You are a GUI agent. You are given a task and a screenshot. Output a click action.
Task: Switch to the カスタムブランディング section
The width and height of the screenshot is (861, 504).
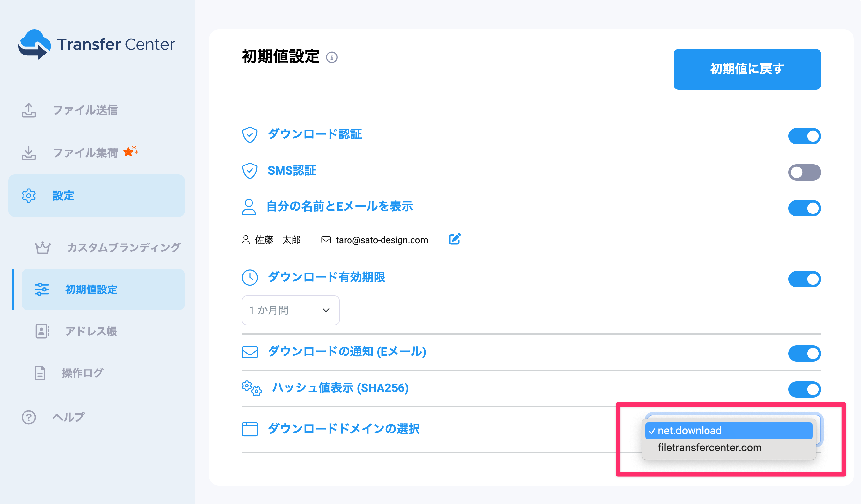pos(124,247)
